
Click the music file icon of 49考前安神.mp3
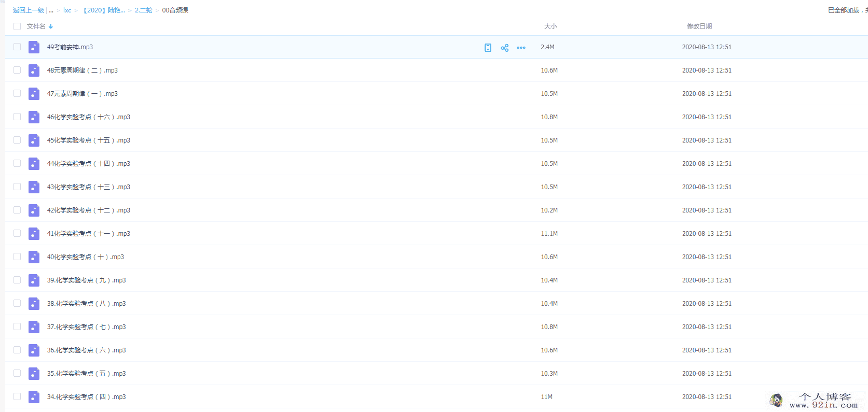pyautogui.click(x=34, y=47)
